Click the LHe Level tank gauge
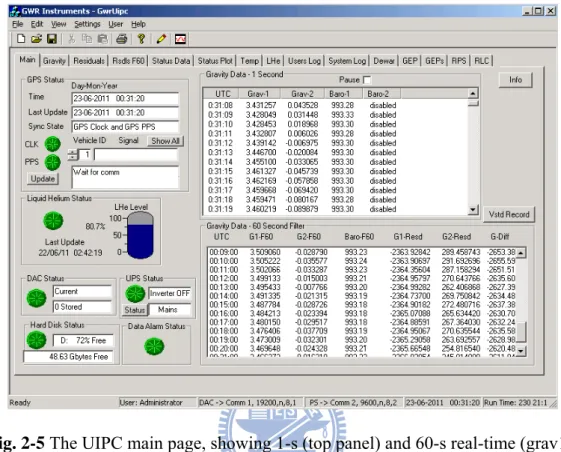The image size is (561, 452). [x=140, y=235]
